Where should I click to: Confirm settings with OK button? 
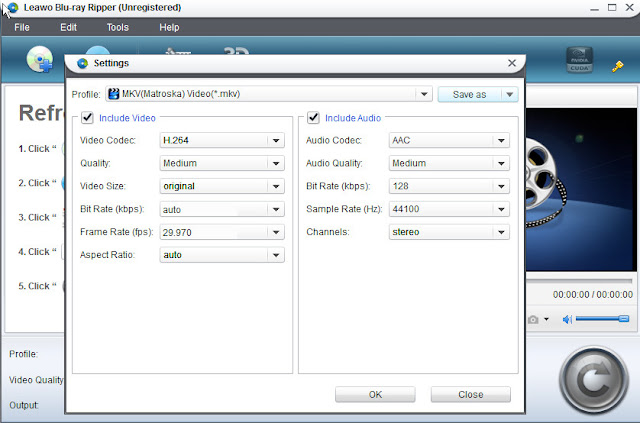(375, 394)
